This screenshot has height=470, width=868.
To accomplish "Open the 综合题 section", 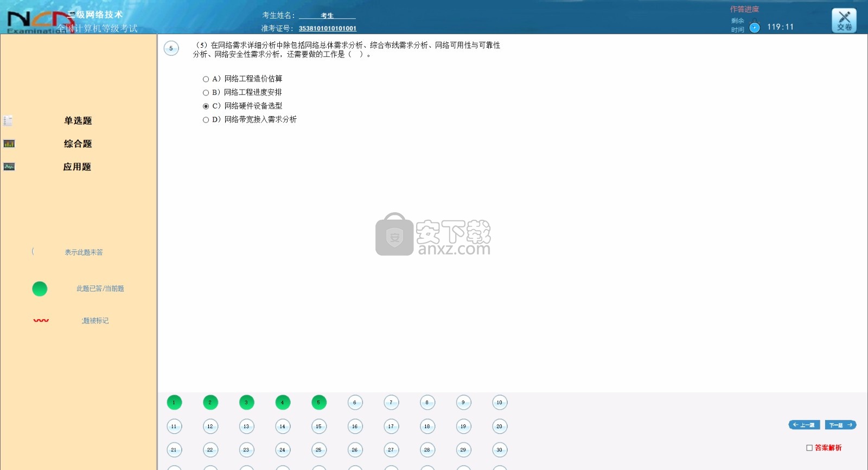I will [78, 144].
